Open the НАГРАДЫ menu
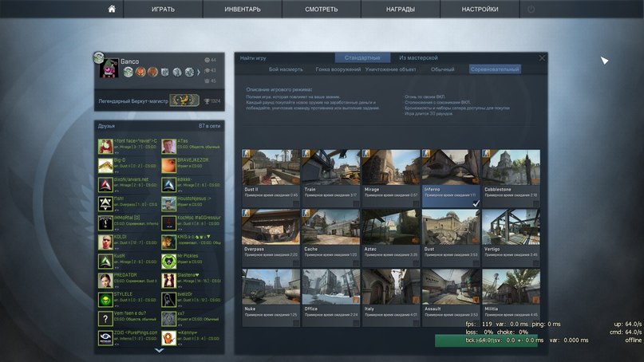This screenshot has width=644, height=362. (x=401, y=9)
